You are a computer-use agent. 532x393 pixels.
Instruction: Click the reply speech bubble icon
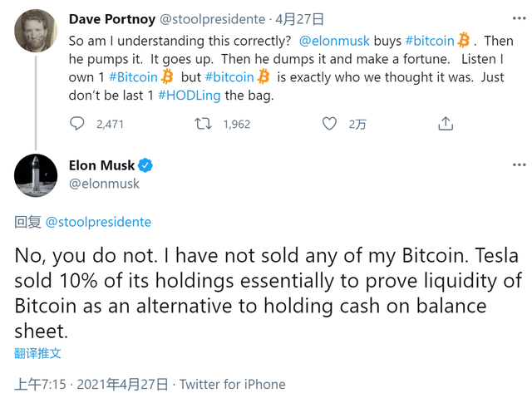(x=77, y=124)
